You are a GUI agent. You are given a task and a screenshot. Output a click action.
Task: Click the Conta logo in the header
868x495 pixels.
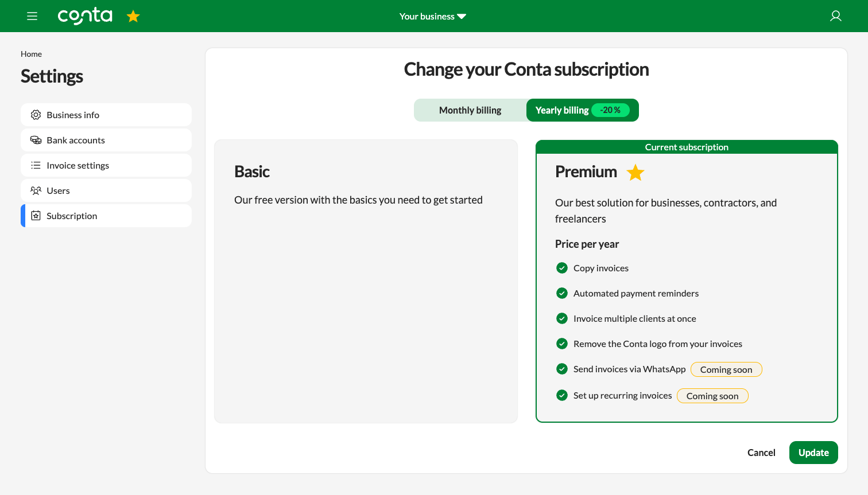click(85, 16)
